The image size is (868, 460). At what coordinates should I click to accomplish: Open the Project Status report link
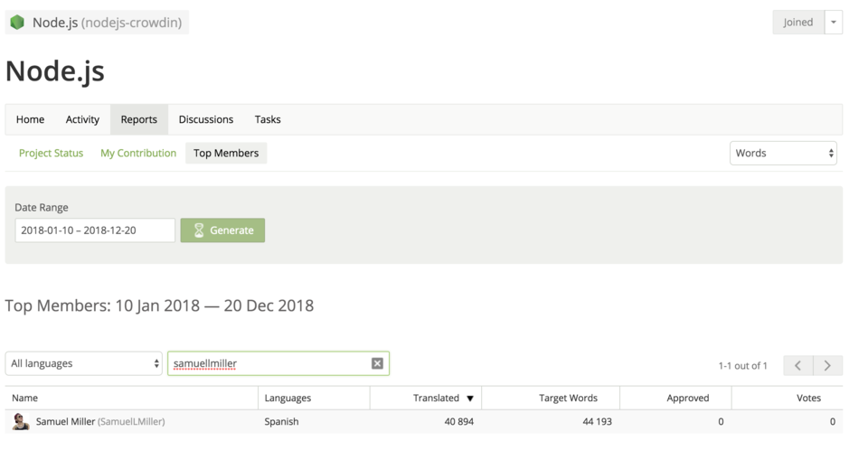[51, 154]
